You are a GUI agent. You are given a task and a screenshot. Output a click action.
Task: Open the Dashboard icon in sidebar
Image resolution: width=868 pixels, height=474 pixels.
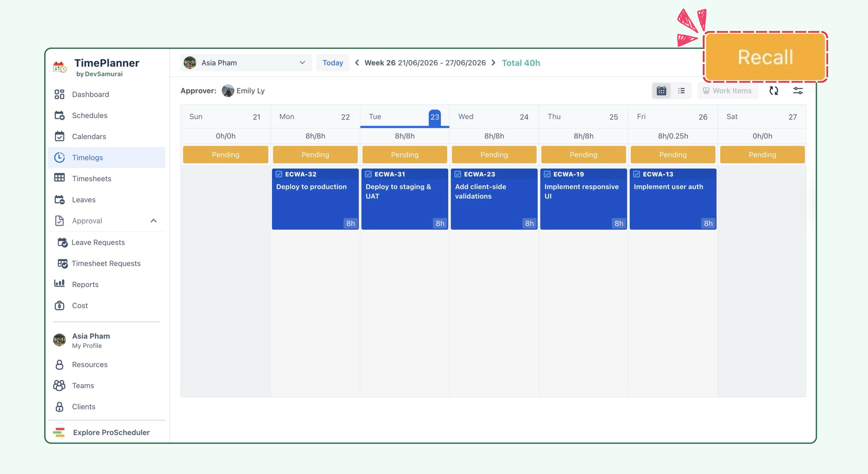pyautogui.click(x=59, y=94)
